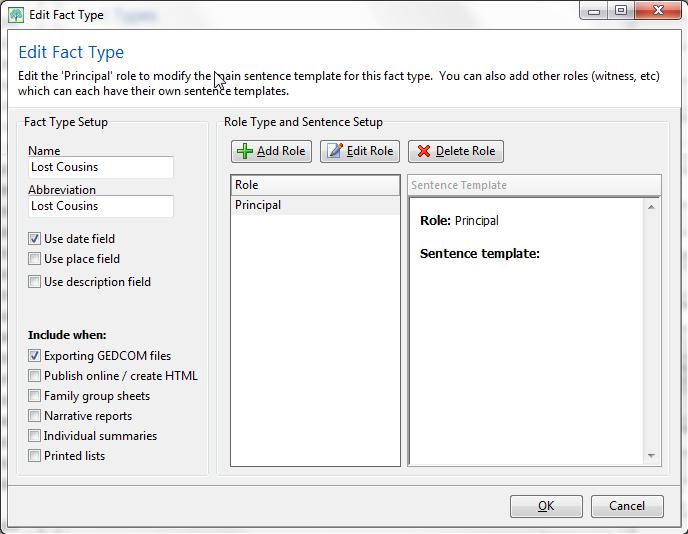This screenshot has width=688, height=534.
Task: Select the Principal role in list
Action: (315, 205)
